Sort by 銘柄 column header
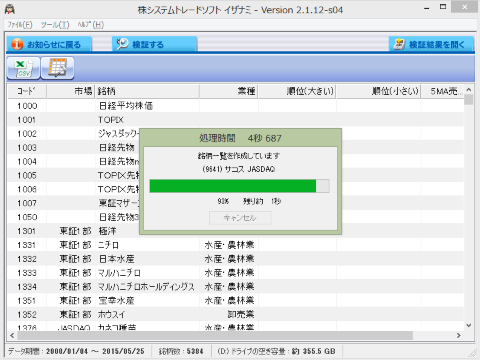Screen dimensions: 480x360 147,91
